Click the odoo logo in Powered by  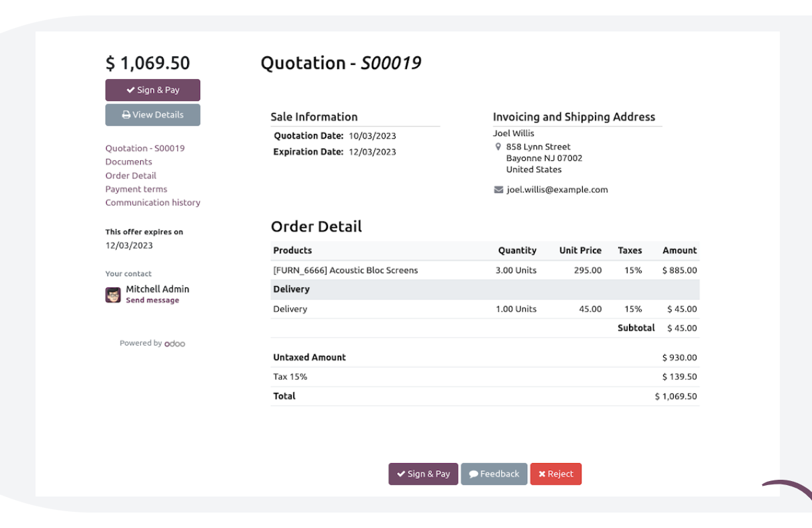(175, 343)
